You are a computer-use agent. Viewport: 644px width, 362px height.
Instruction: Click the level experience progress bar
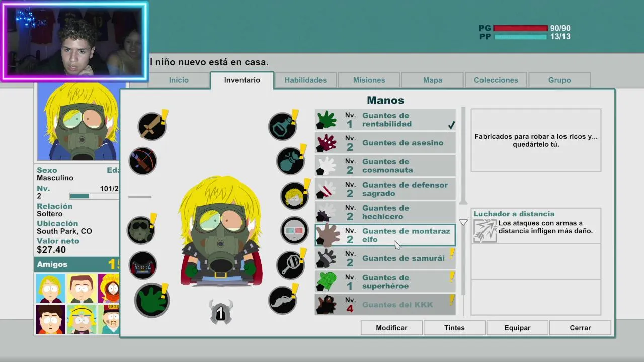pyautogui.click(x=94, y=196)
